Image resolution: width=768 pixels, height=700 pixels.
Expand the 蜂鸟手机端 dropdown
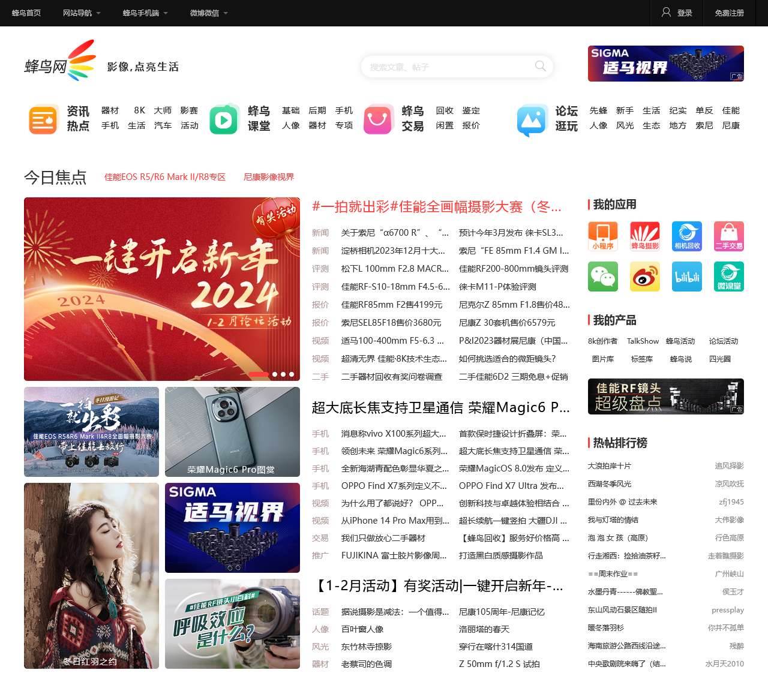click(145, 13)
